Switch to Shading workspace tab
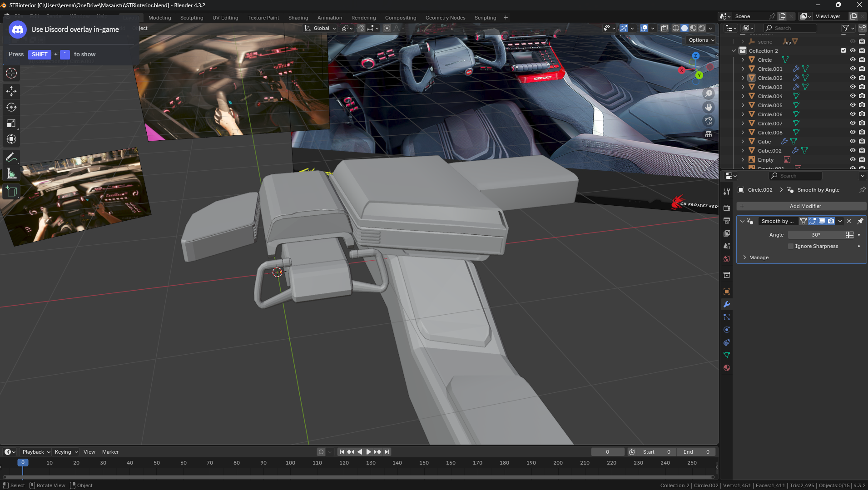The image size is (868, 490). pos(298,18)
